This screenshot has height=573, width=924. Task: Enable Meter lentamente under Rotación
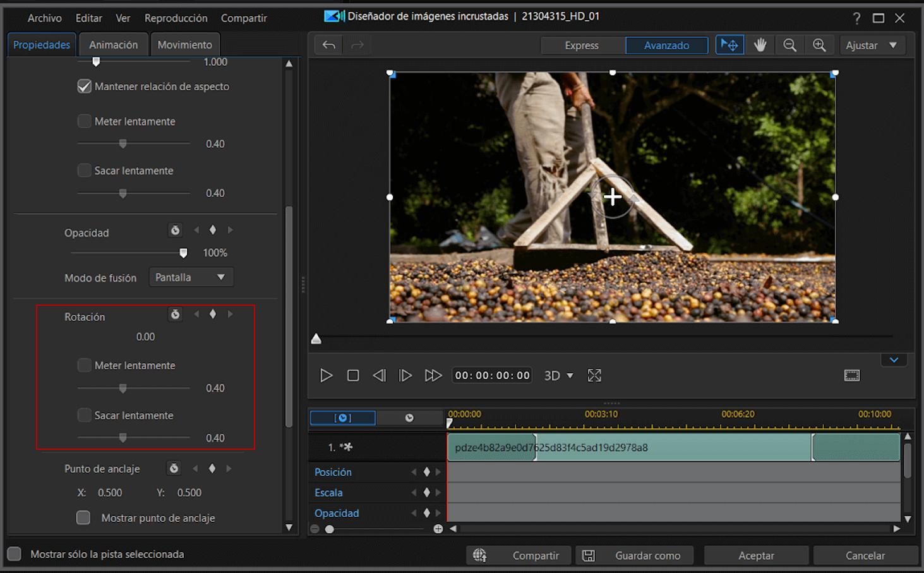click(84, 365)
